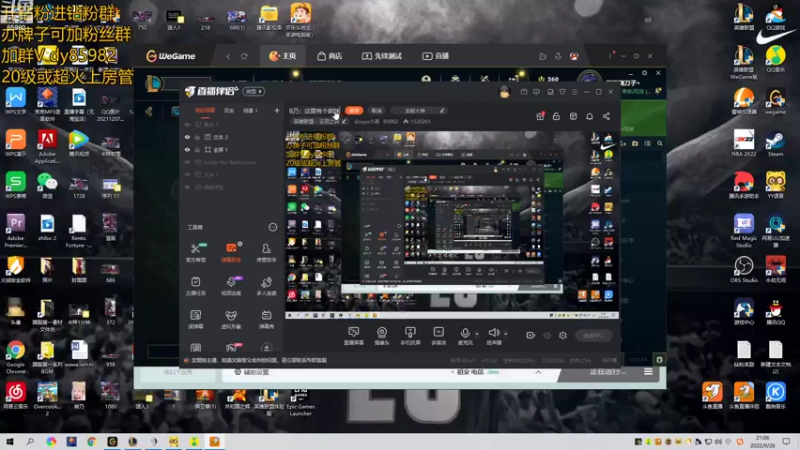The width and height of the screenshot is (800, 450).
Task: Open the 视频连麦 tool in toolbox
Action: click(x=231, y=286)
